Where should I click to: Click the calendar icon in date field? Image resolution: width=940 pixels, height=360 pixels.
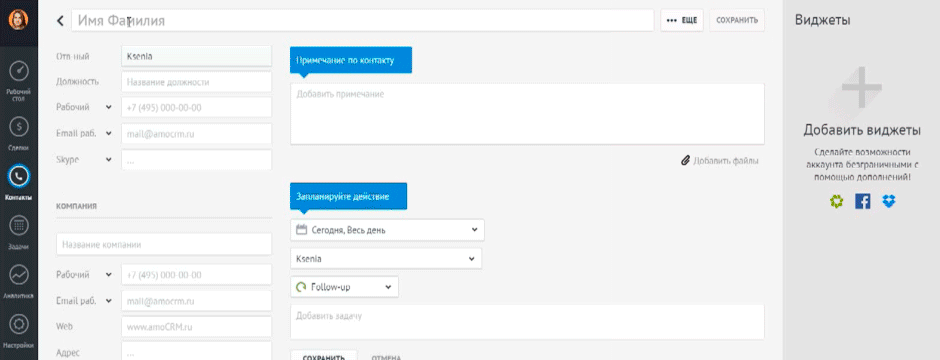302,229
